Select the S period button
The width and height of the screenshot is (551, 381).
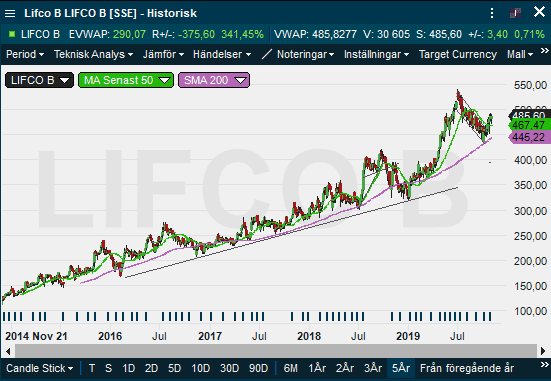(x=109, y=368)
